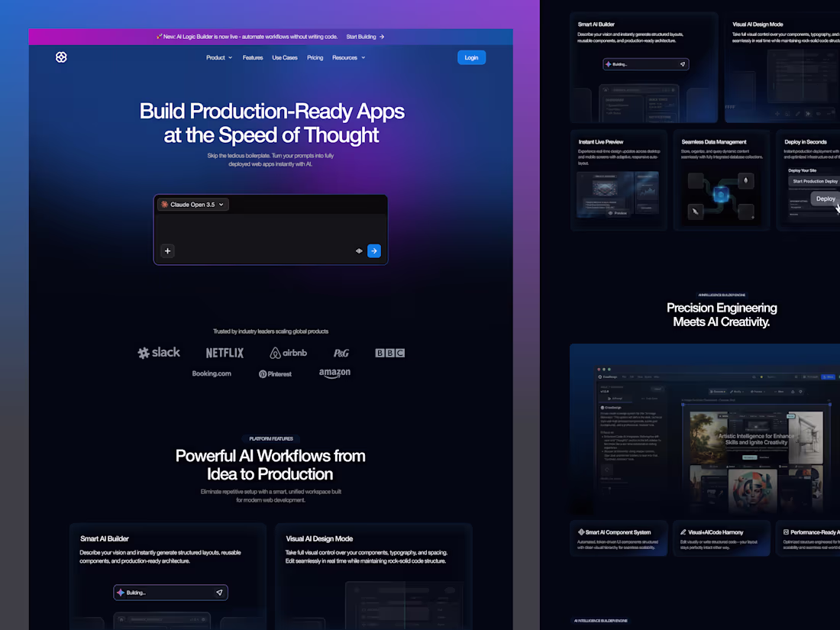Click the Visual+AICode Harmony pencil icon
Screen dimensions: 840x630
pos(683,532)
